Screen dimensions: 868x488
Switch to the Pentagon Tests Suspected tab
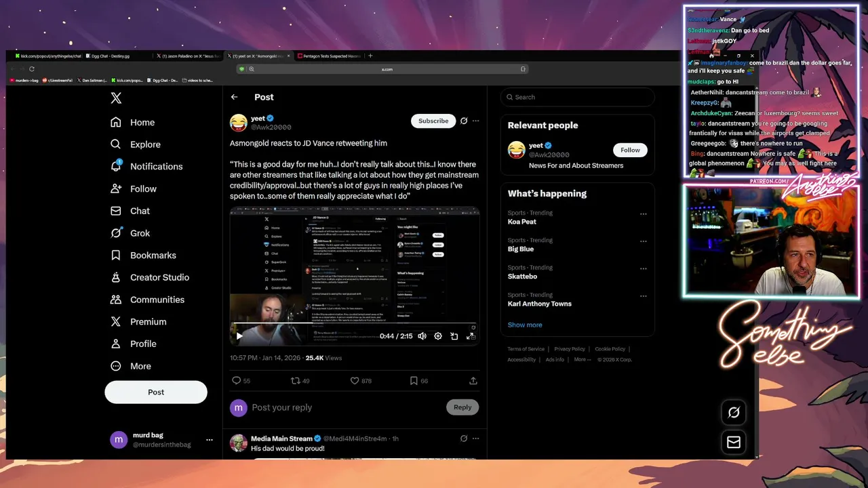pyautogui.click(x=330, y=56)
